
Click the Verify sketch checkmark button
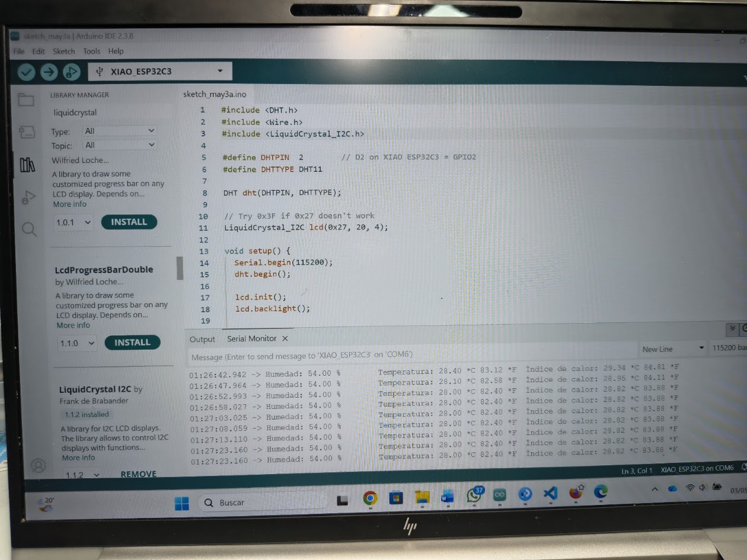tap(26, 72)
